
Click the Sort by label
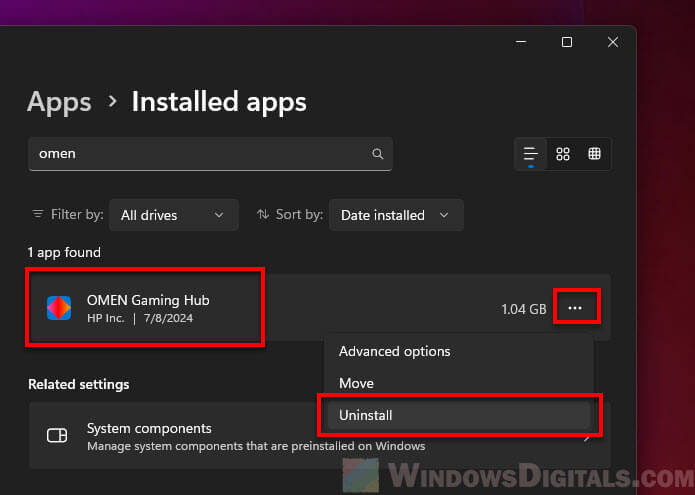pyautogui.click(x=299, y=215)
